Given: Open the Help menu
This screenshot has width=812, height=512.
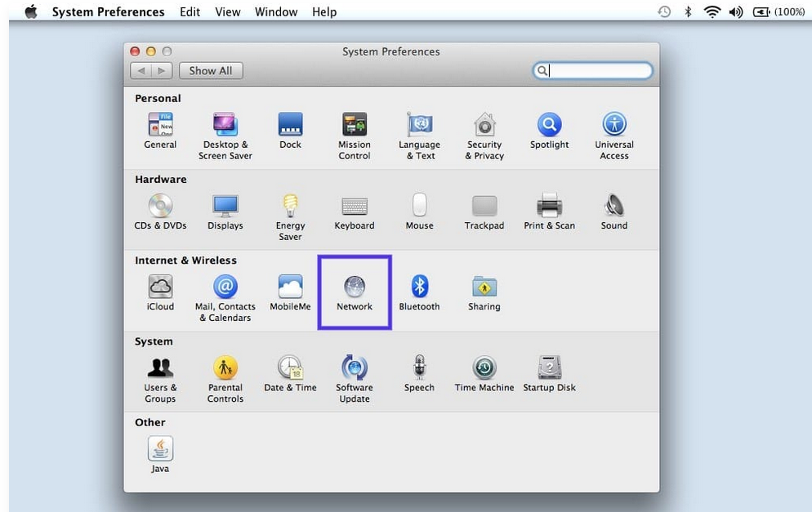Looking at the screenshot, I should click(x=324, y=11).
